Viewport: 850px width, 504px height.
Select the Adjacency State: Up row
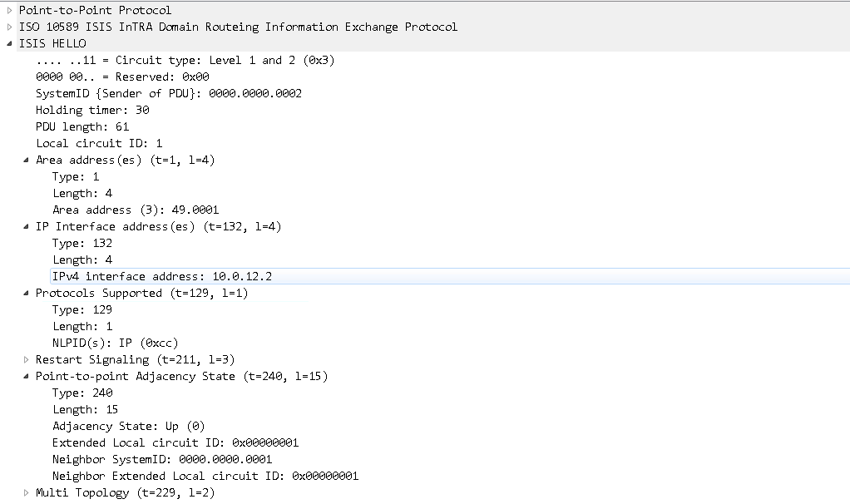pyautogui.click(x=128, y=426)
